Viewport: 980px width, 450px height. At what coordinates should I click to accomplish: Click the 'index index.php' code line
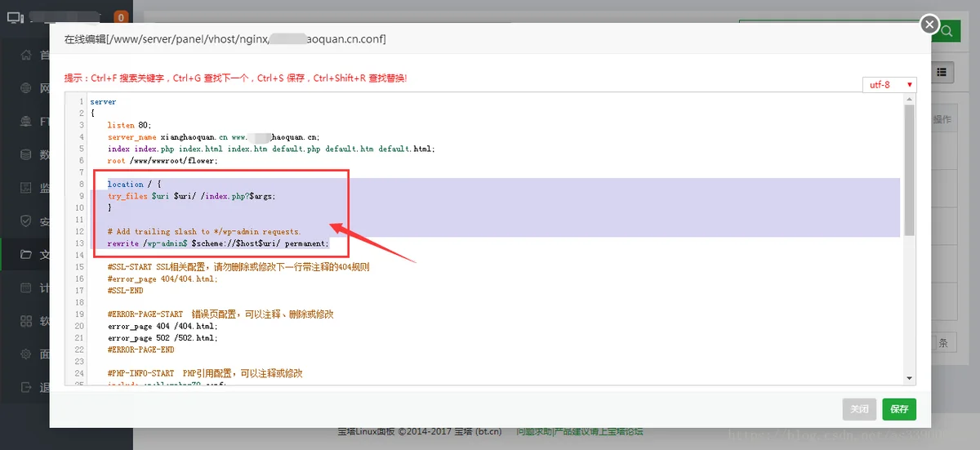pyautogui.click(x=271, y=149)
